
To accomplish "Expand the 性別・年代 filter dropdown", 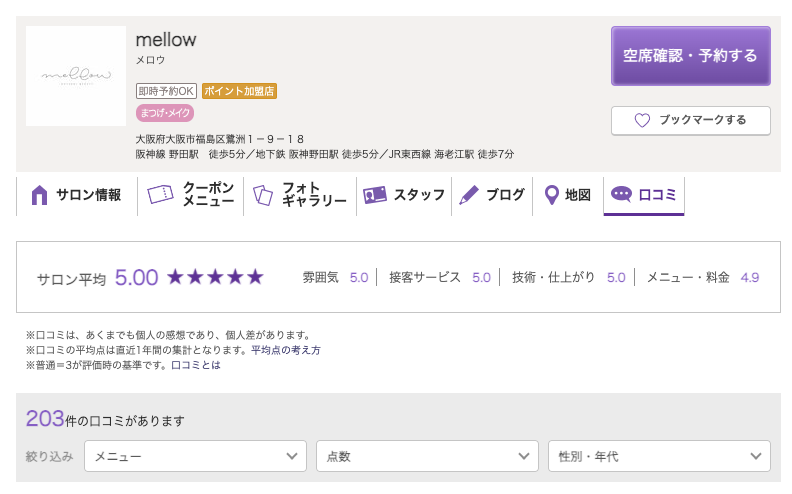I will coord(659,456).
